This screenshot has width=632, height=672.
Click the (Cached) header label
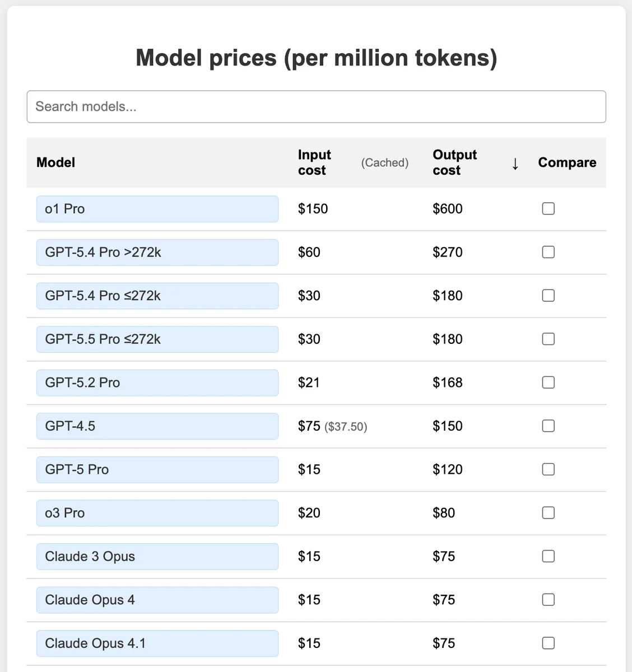(384, 162)
